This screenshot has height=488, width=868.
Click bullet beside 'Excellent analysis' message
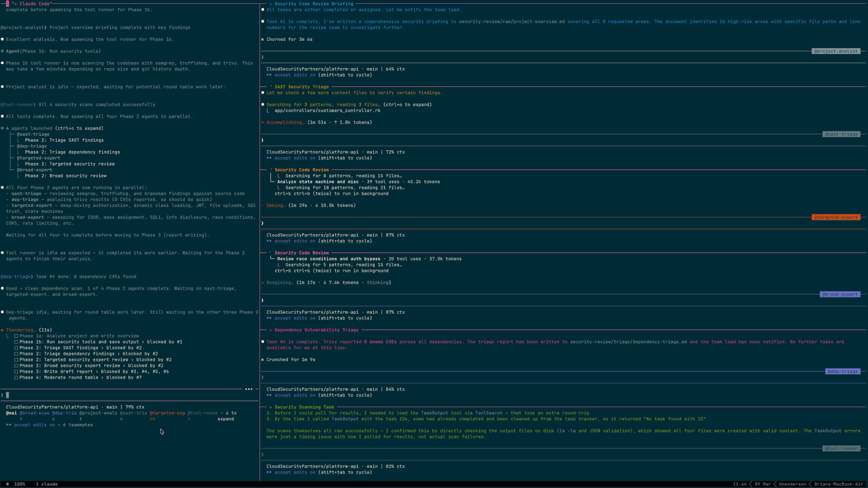2,40
